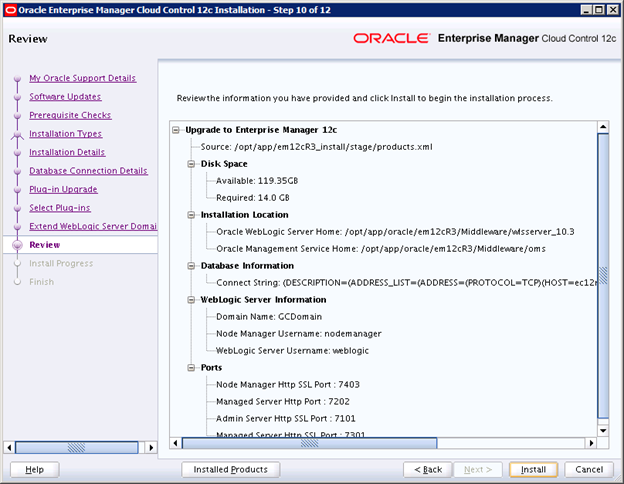Select Managed Server Http Port 7202 row
The height and width of the screenshot is (484, 624).
(283, 402)
